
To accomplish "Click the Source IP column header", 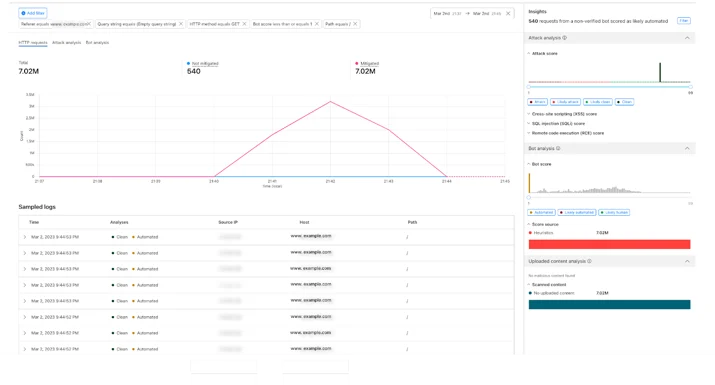I will click(x=228, y=222).
